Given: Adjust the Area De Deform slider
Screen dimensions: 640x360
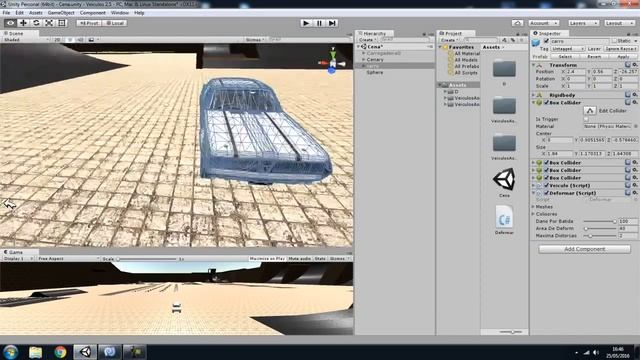Looking at the screenshot, I should pyautogui.click(x=600, y=229).
